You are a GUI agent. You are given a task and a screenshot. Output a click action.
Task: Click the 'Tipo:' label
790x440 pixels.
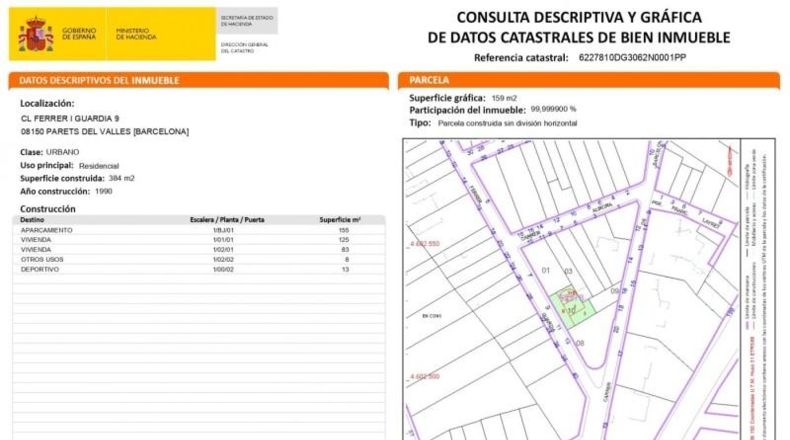[x=420, y=123]
